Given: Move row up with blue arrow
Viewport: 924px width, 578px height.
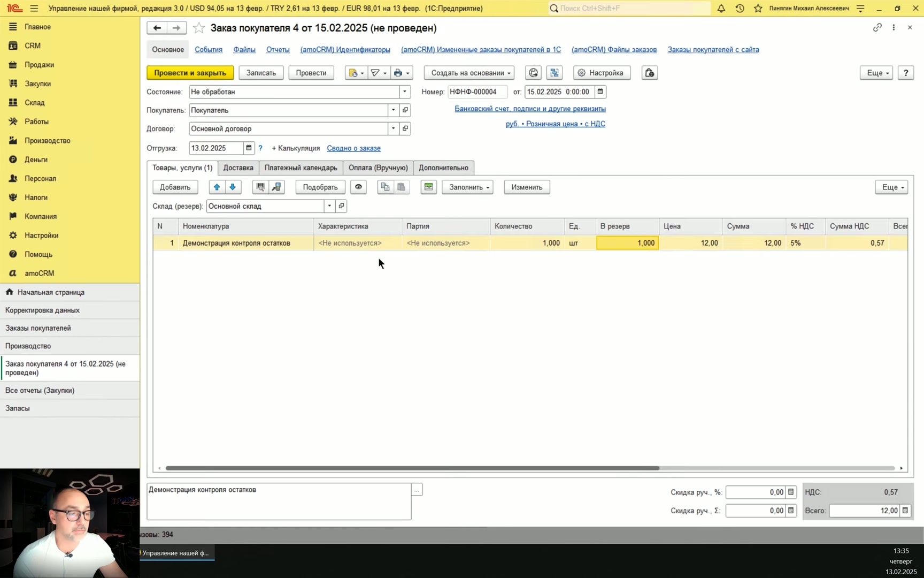Looking at the screenshot, I should (217, 187).
